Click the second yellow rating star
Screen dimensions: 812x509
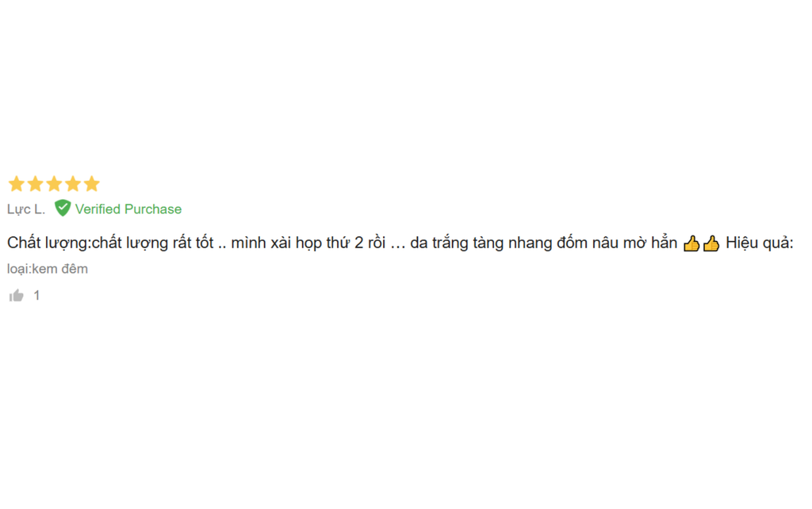point(35,184)
